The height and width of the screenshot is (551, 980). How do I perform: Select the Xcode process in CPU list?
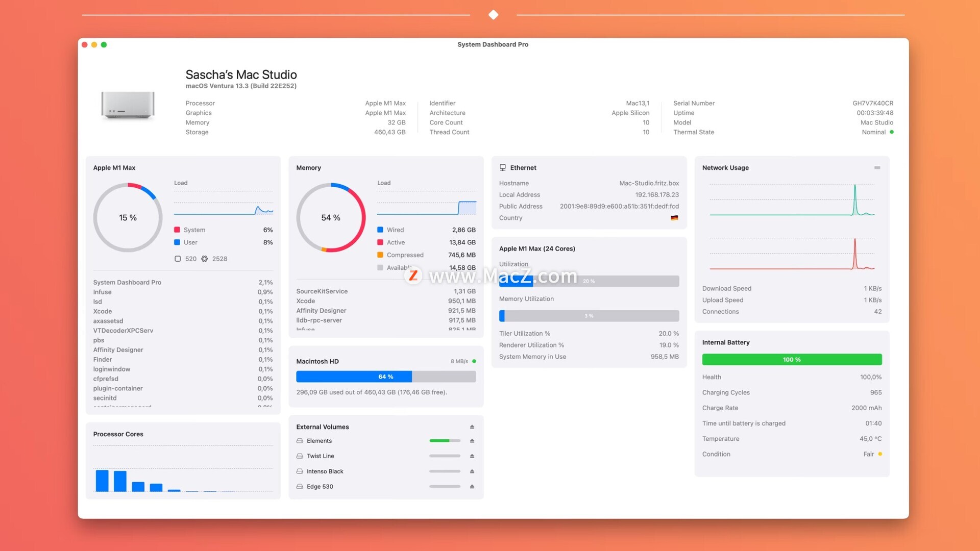[183, 312]
